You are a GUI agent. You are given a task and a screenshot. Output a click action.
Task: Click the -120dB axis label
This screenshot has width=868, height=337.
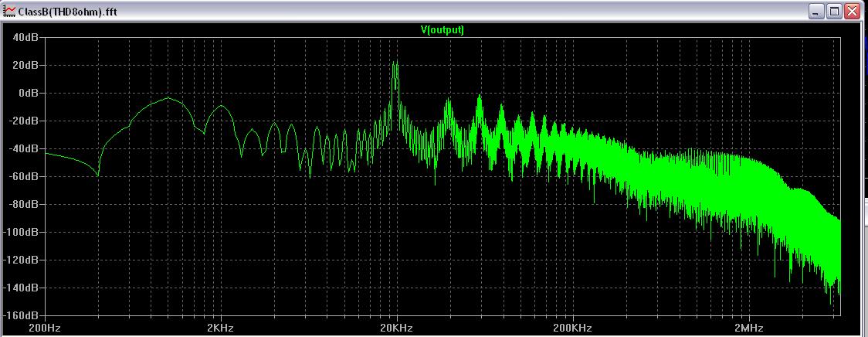point(21,260)
